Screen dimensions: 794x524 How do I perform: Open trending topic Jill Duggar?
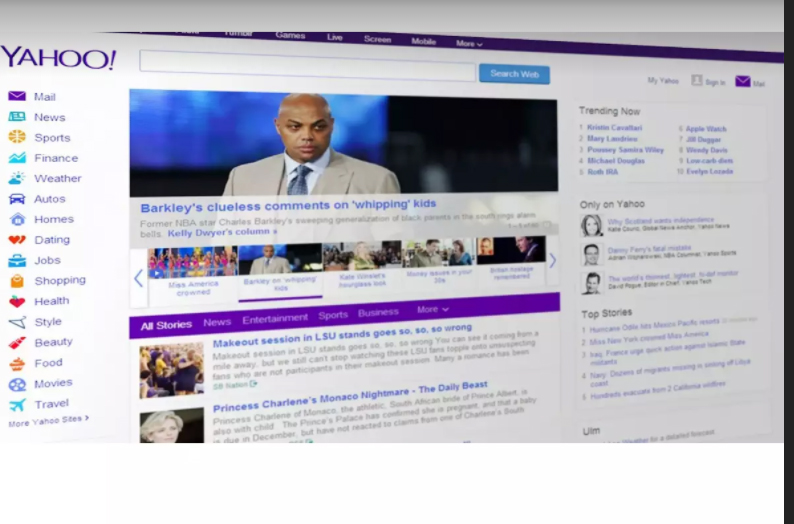(x=703, y=140)
